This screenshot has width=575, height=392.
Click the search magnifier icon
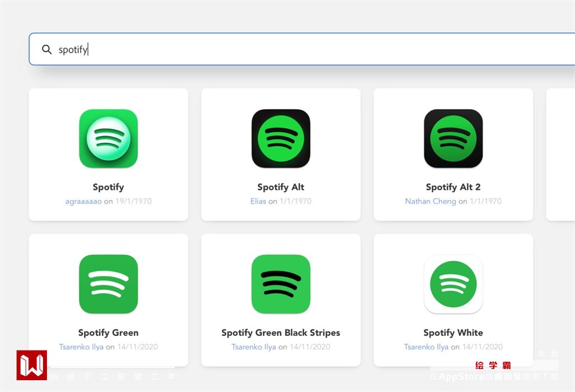click(47, 49)
